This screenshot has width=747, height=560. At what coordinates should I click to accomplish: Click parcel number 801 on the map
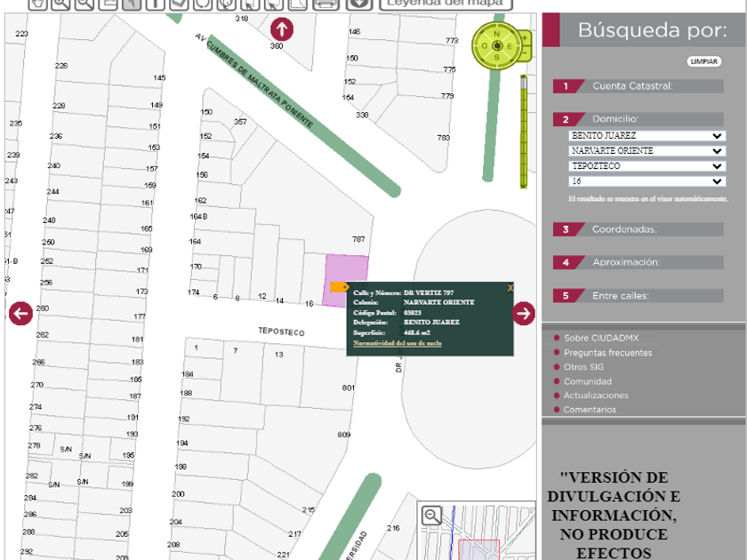349,388
